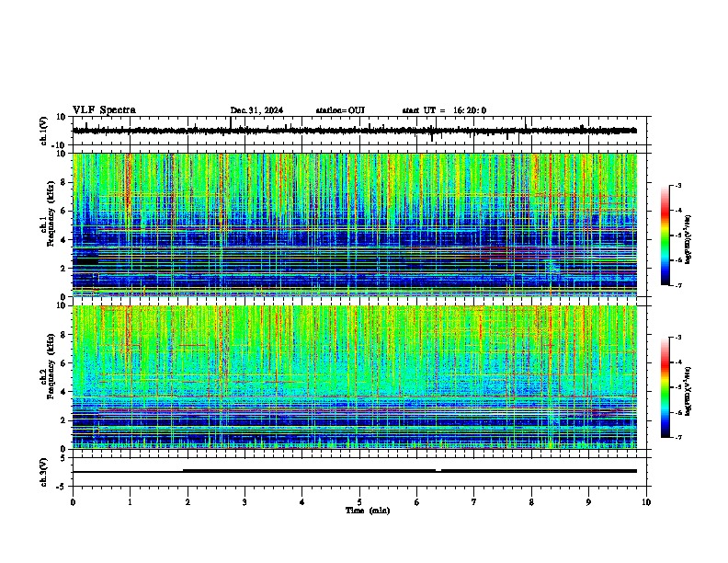Click the ch.1 color scale bar

pyautogui.click(x=665, y=236)
